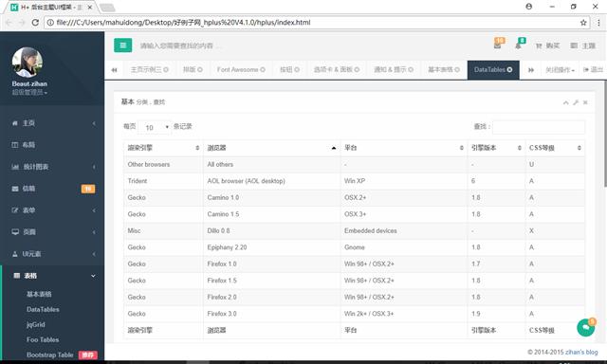Sort the table by the CSS等级 column
Image resolution: width=607 pixels, height=364 pixels.
point(555,148)
